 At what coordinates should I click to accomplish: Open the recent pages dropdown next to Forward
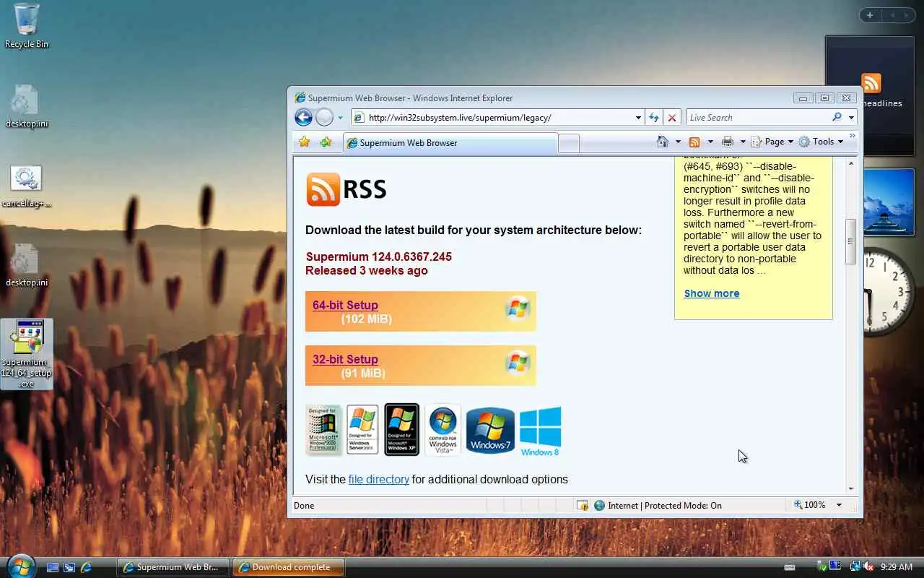click(x=340, y=118)
